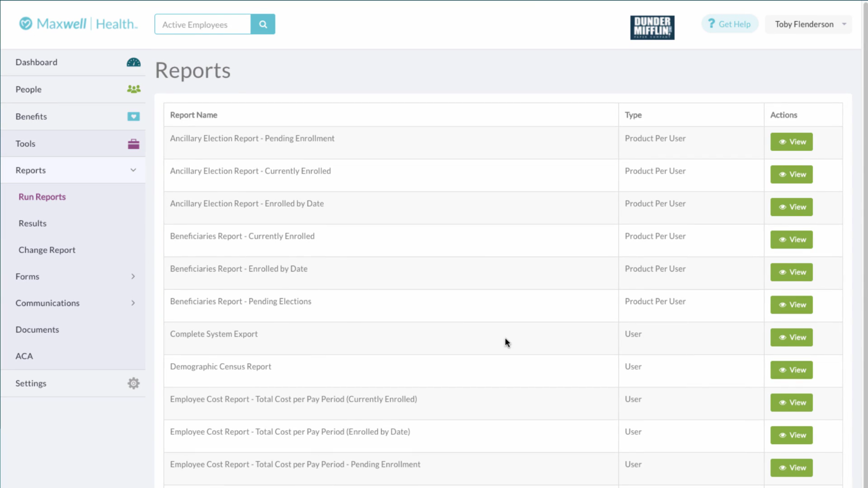View Beneficiaries Report - Pending Elections
The image size is (868, 488).
click(791, 305)
